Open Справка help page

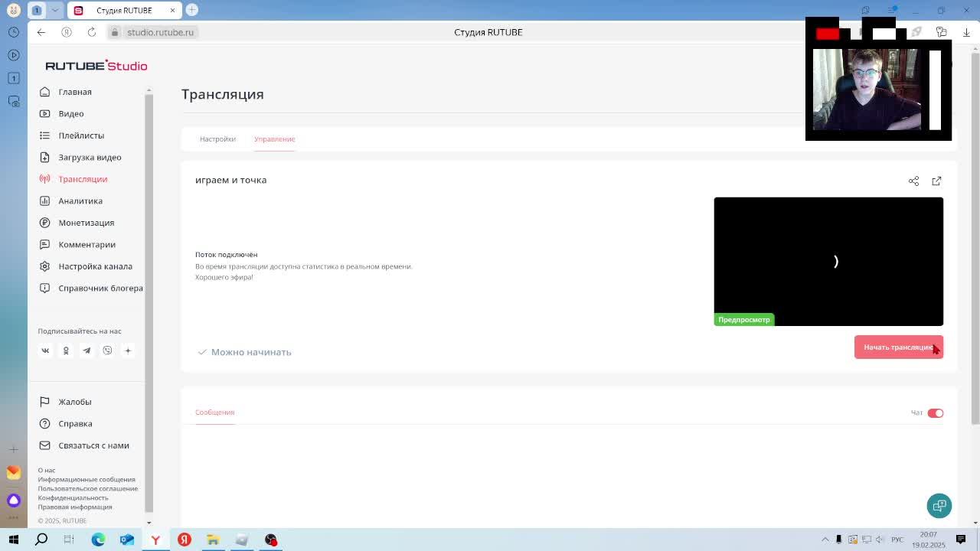click(x=75, y=423)
